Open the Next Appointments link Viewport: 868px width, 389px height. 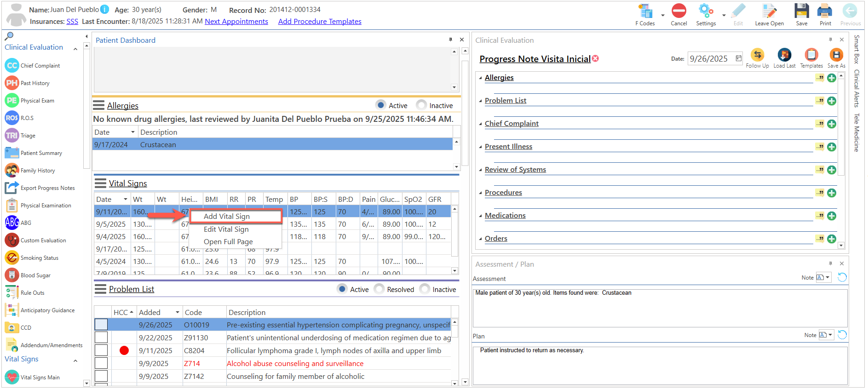click(x=236, y=22)
